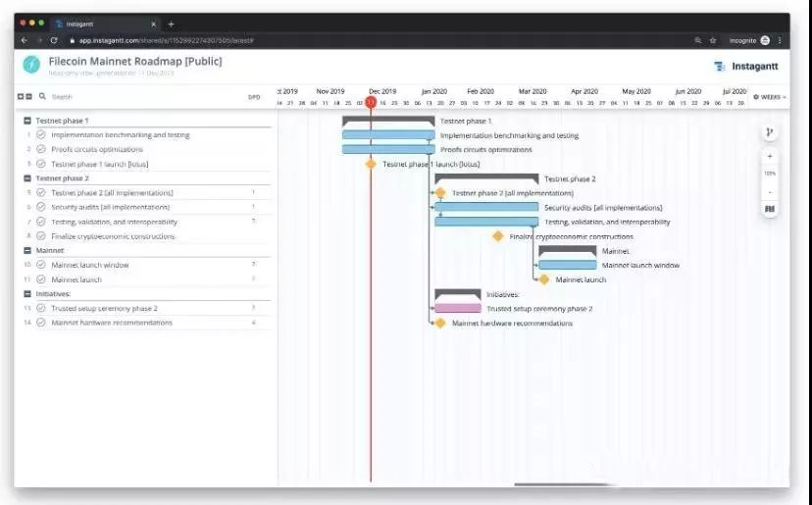This screenshot has width=812, height=505.
Task: Collapse the Testnet phase 2 group
Action: click(x=27, y=178)
